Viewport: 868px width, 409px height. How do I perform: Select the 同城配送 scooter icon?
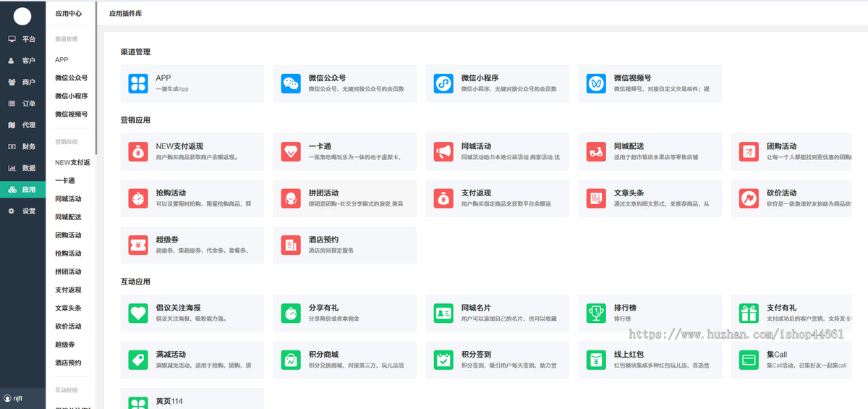point(596,151)
